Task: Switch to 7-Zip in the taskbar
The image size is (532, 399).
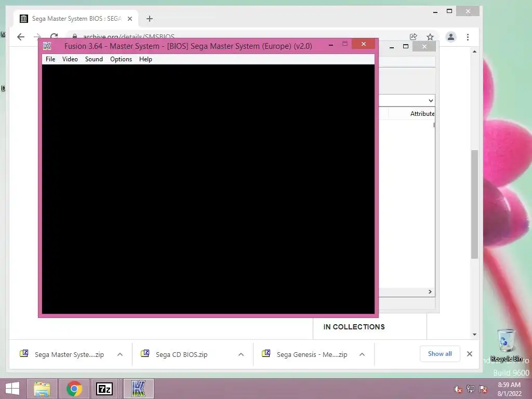Action: point(104,389)
